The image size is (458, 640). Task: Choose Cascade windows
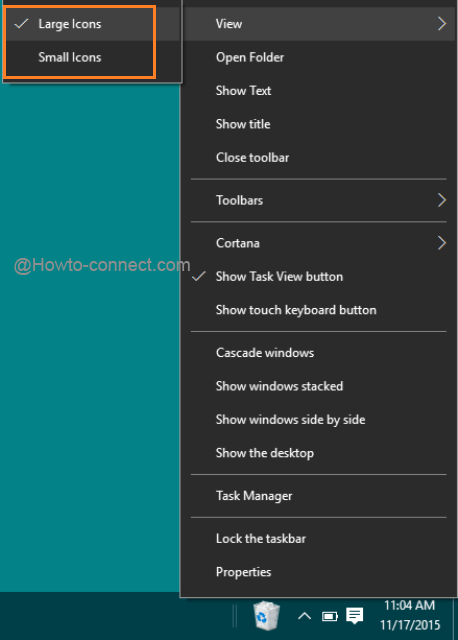[319, 353]
